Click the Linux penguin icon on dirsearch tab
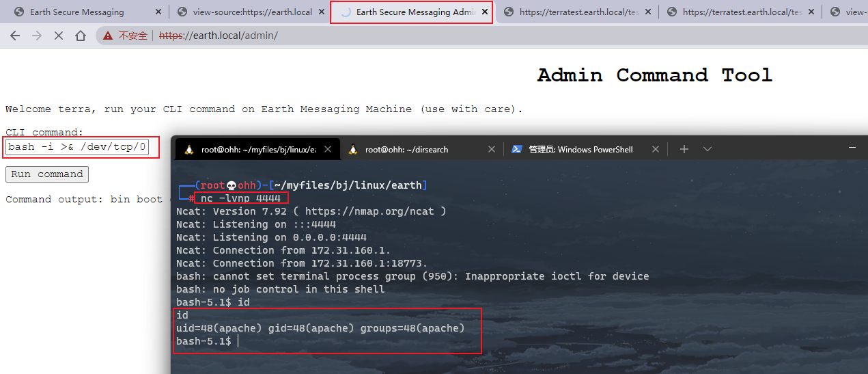The image size is (868, 374). coord(353,149)
